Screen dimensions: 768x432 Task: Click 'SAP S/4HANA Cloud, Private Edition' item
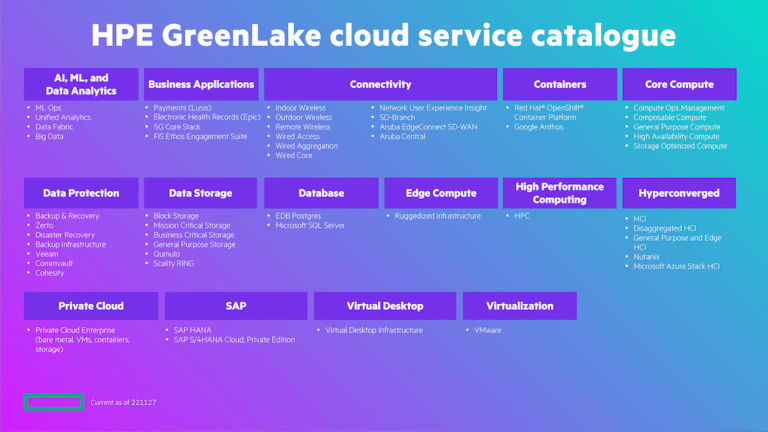(x=234, y=339)
